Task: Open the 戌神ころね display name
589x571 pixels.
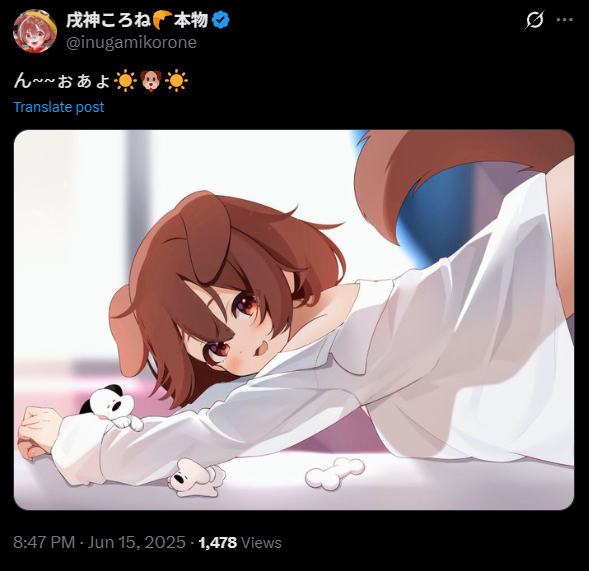Action: (109, 20)
